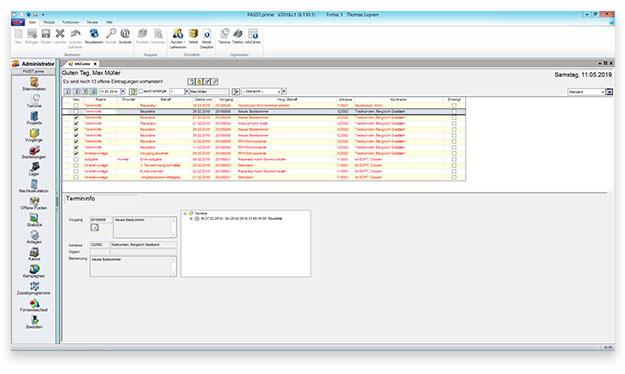Screen dimensions: 625x374
Task: Open the Start ribbon tab
Action: pyautogui.click(x=32, y=22)
